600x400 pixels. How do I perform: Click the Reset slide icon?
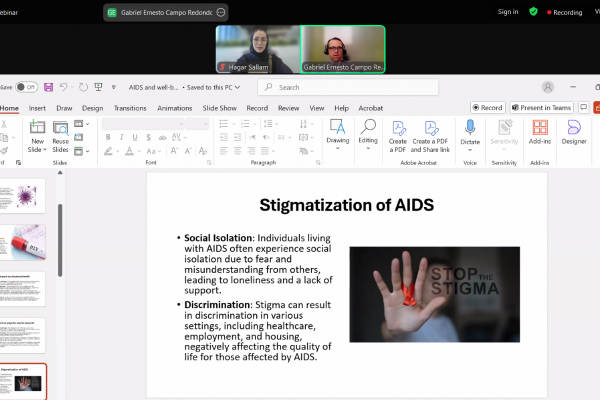tap(78, 137)
